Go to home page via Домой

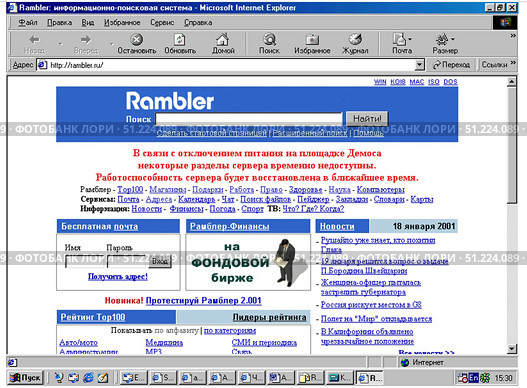223,44
